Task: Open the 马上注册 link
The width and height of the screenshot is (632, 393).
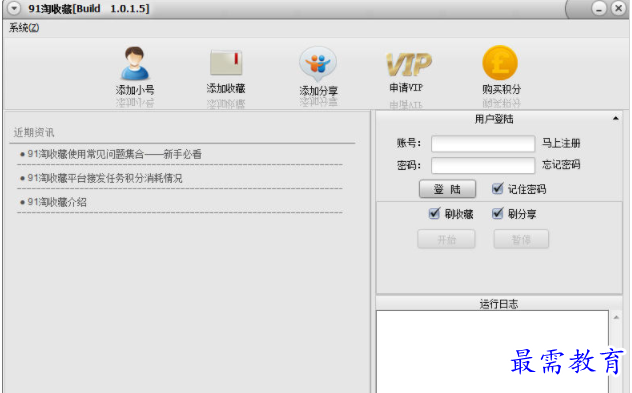Action: [x=561, y=143]
